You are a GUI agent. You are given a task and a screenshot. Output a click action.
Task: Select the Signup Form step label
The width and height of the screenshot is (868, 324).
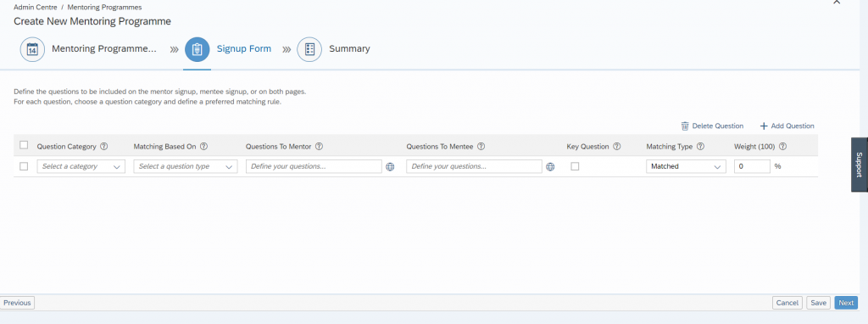244,48
